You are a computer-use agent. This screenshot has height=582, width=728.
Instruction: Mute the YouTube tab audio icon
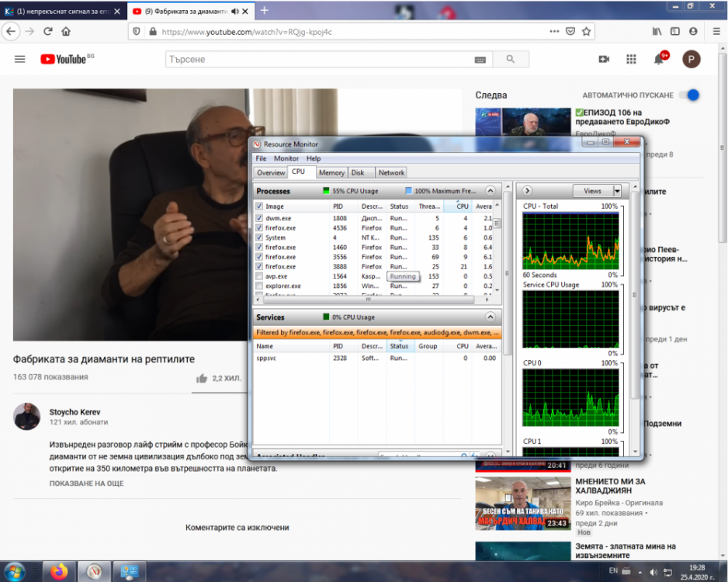(x=235, y=11)
